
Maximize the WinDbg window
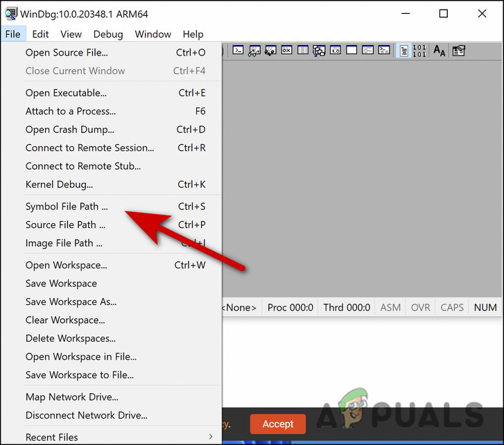(x=444, y=13)
